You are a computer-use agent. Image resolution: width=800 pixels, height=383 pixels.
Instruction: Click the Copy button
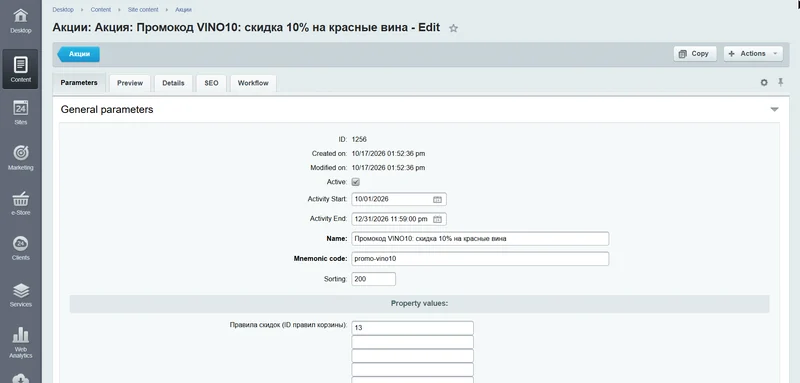(x=695, y=54)
